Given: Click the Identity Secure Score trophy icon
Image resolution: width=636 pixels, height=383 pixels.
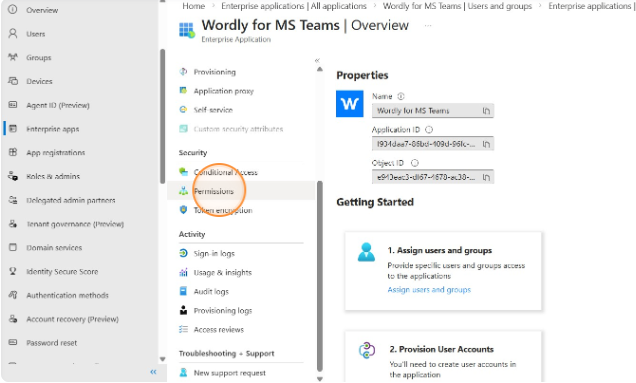Looking at the screenshot, I should [x=13, y=271].
